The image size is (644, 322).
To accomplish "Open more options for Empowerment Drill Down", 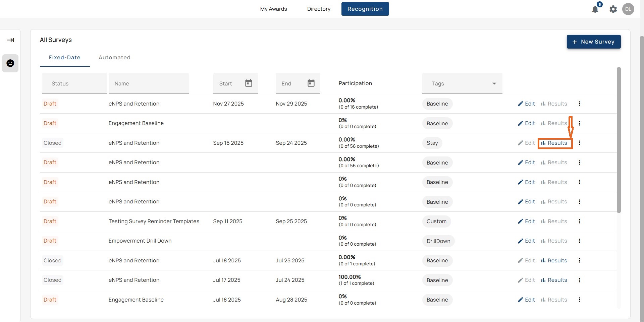I will pos(579,241).
